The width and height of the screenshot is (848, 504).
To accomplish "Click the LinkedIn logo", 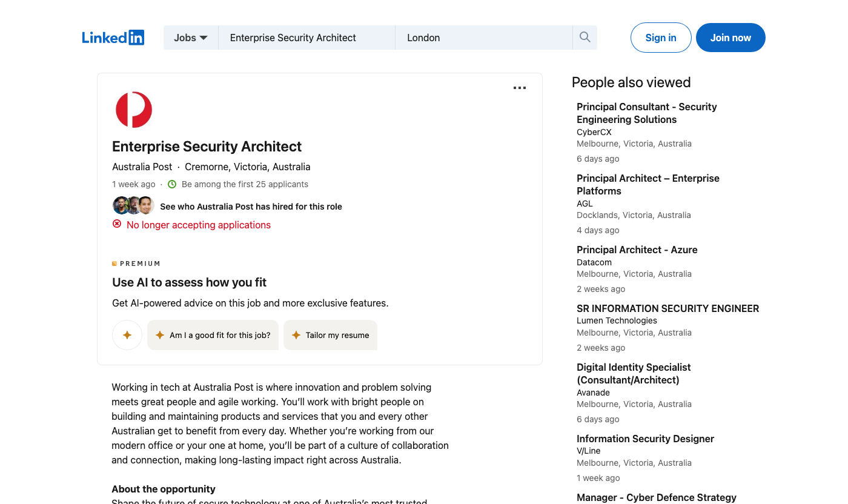I will pyautogui.click(x=113, y=38).
